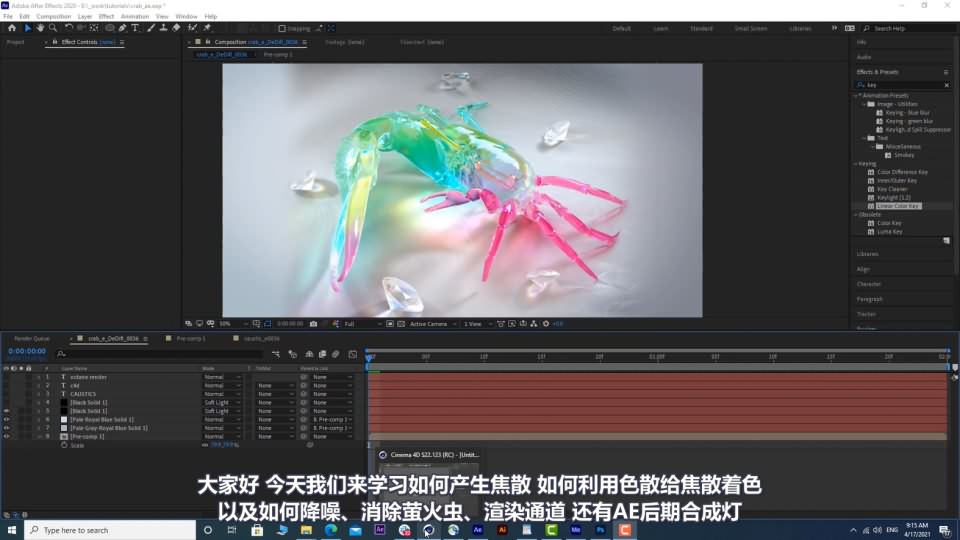960x540 pixels.
Task: Select the Pen tool
Action: tap(123, 28)
